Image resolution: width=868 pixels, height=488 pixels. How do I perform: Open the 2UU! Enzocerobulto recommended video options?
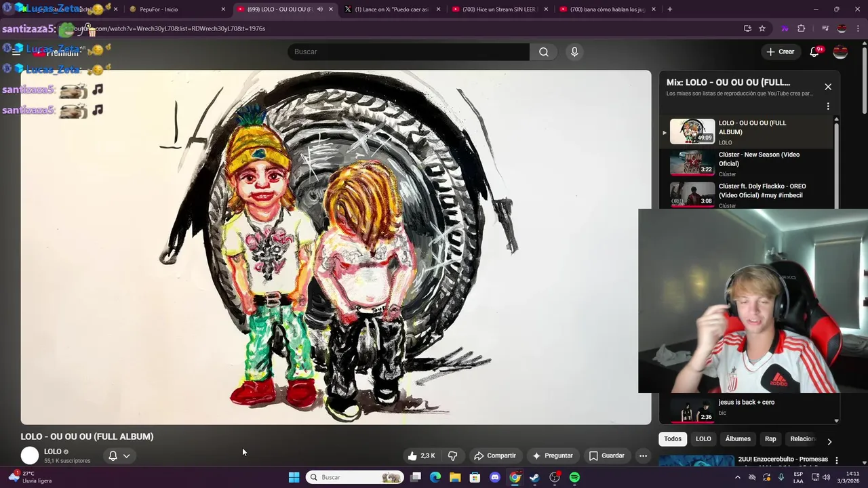pyautogui.click(x=836, y=460)
